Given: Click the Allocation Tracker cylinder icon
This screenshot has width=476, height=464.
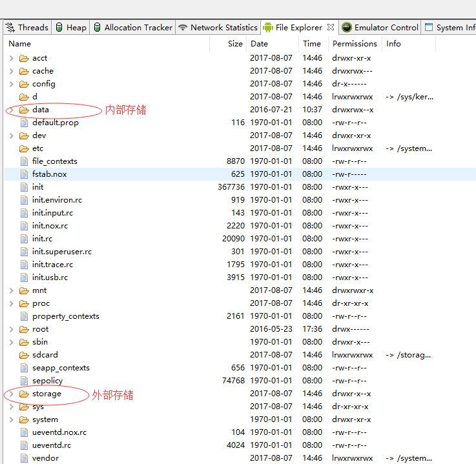Looking at the screenshot, I should click(97, 27).
